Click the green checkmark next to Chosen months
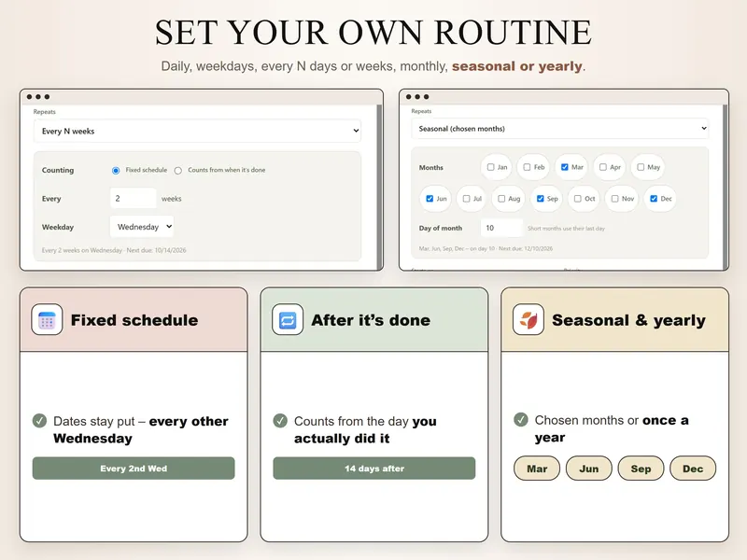Viewport: 747px width, 560px height. [x=521, y=419]
